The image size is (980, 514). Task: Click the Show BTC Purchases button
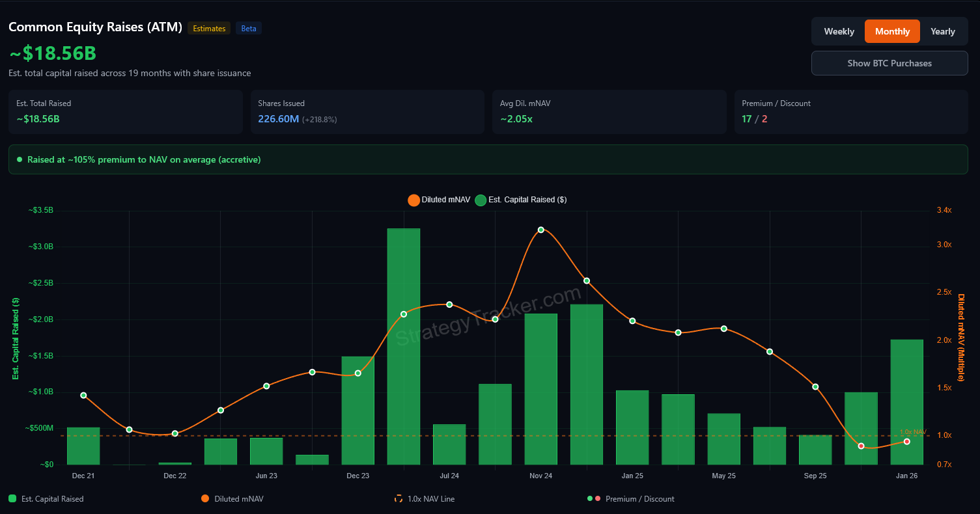(x=889, y=63)
